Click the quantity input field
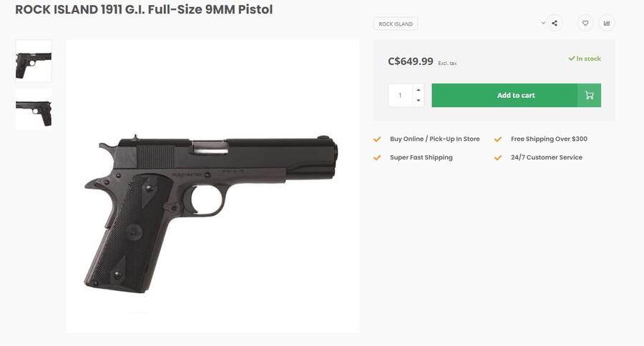644x346 pixels. click(x=401, y=95)
